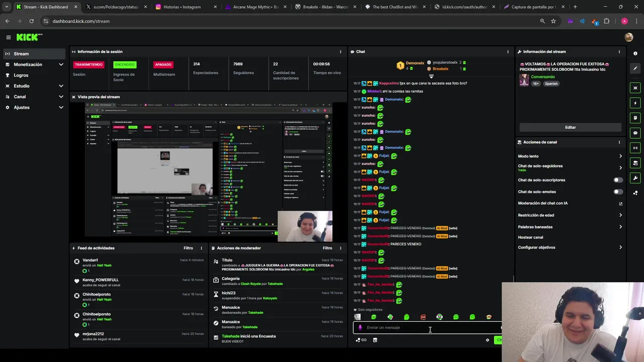Reload the browser page
This screenshot has height=362, width=644.
pos(31,21)
